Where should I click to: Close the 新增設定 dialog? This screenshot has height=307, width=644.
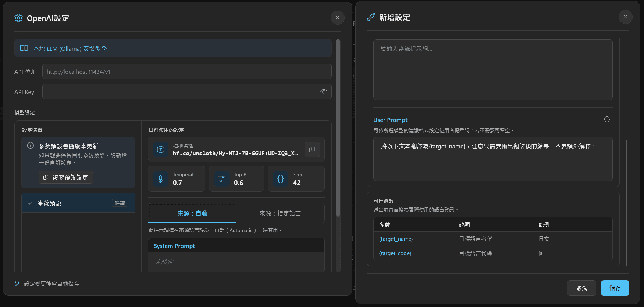(x=625, y=17)
